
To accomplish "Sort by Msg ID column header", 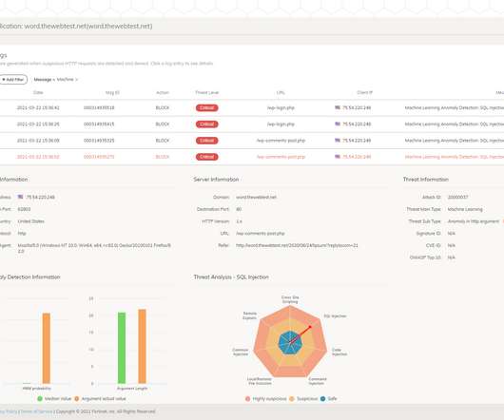I will [x=112, y=92].
